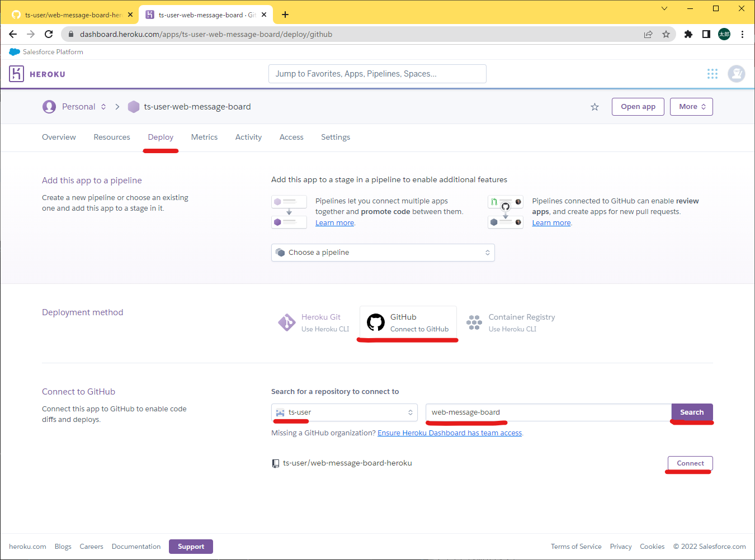Click the ts-user/web-message-board-heroku repository name
This screenshot has width=755, height=560.
347,463
